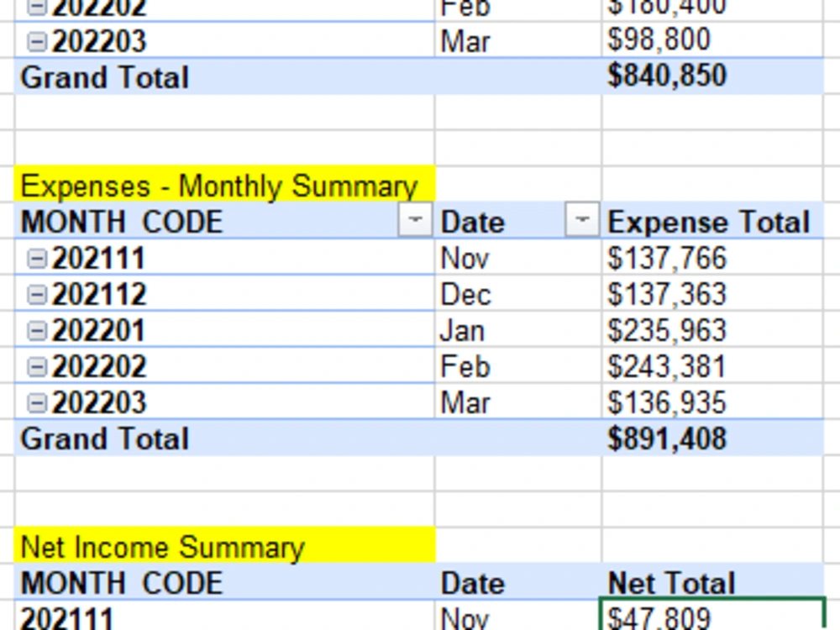Select the $891,408 grand total cell
This screenshot has height=630, width=840.
pos(712,438)
